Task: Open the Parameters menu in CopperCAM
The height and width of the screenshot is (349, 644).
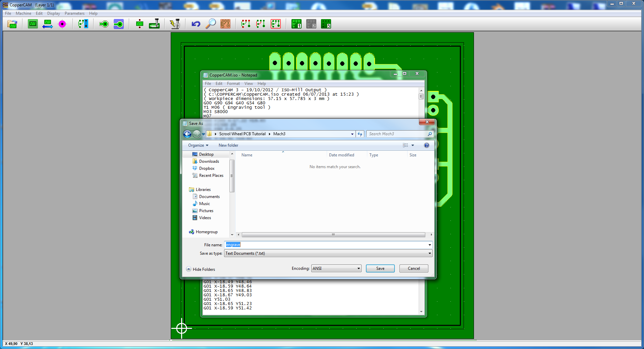Action: (74, 13)
